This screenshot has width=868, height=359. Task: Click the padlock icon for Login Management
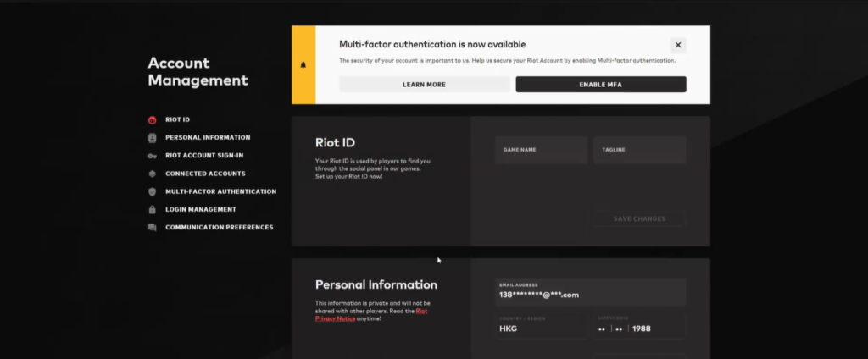152,209
